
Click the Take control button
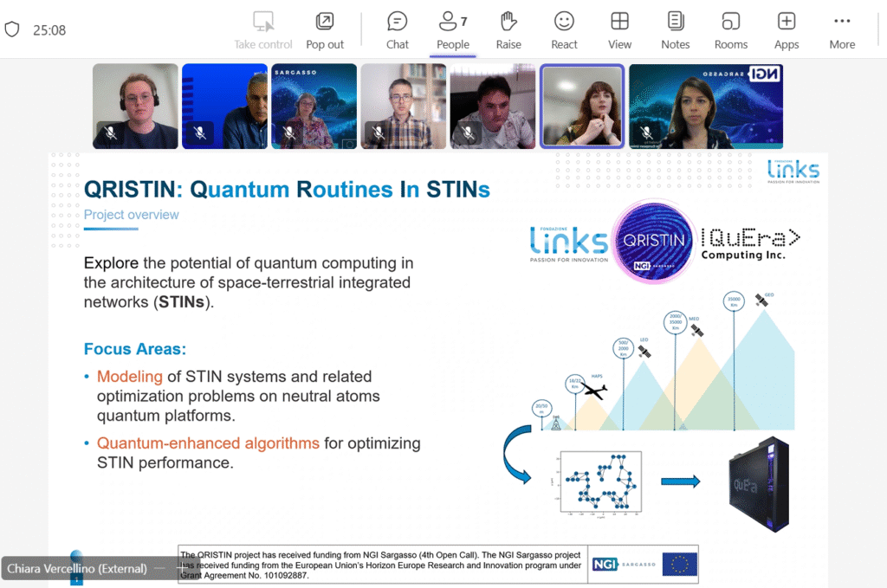pyautogui.click(x=263, y=30)
